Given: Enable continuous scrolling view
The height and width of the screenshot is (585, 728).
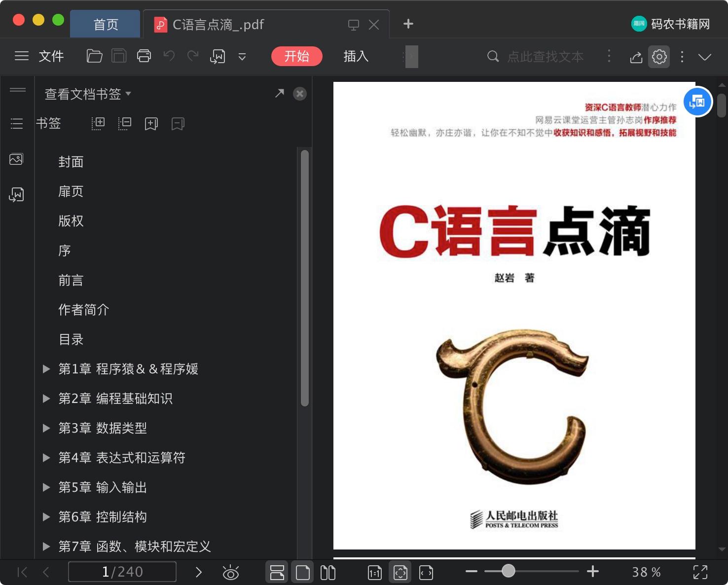Looking at the screenshot, I should click(277, 572).
